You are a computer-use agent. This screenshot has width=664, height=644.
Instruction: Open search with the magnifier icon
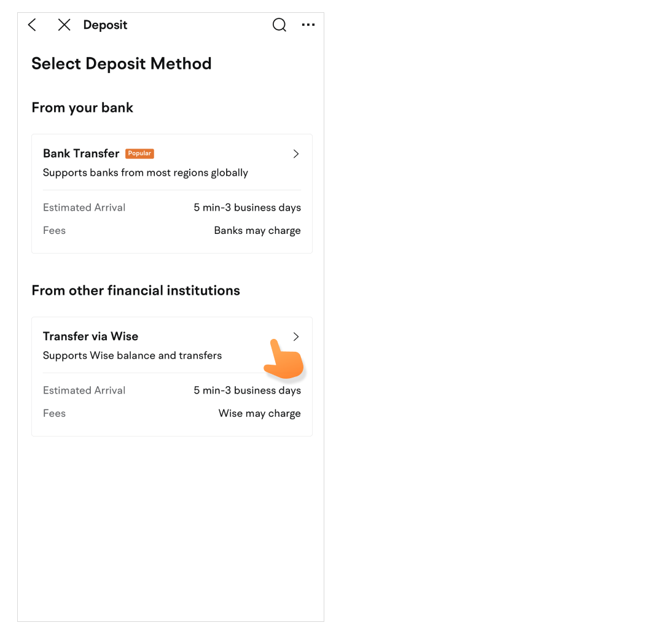tap(279, 25)
